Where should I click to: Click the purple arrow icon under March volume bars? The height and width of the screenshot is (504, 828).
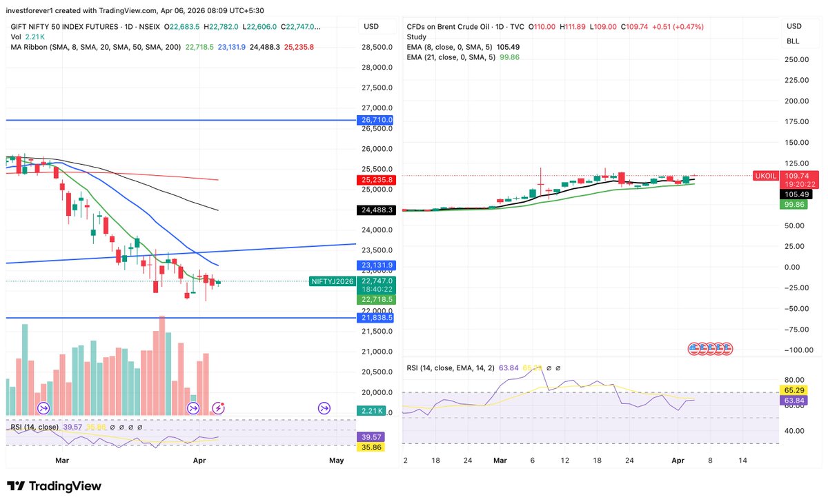click(x=44, y=408)
